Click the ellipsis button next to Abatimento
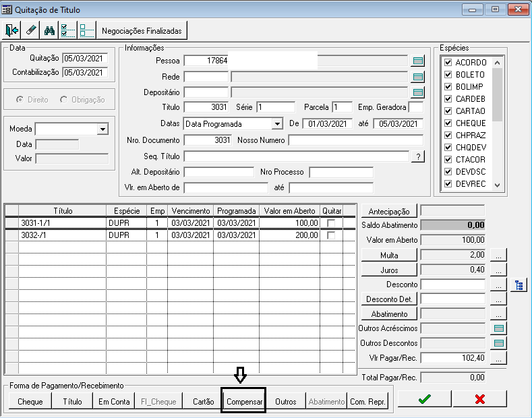The height and width of the screenshot is (418, 532). [498, 314]
